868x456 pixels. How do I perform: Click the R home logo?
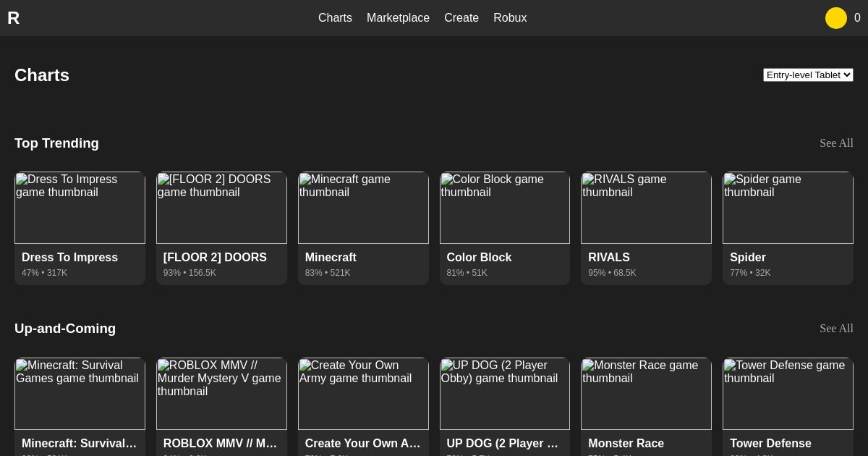coord(14,18)
